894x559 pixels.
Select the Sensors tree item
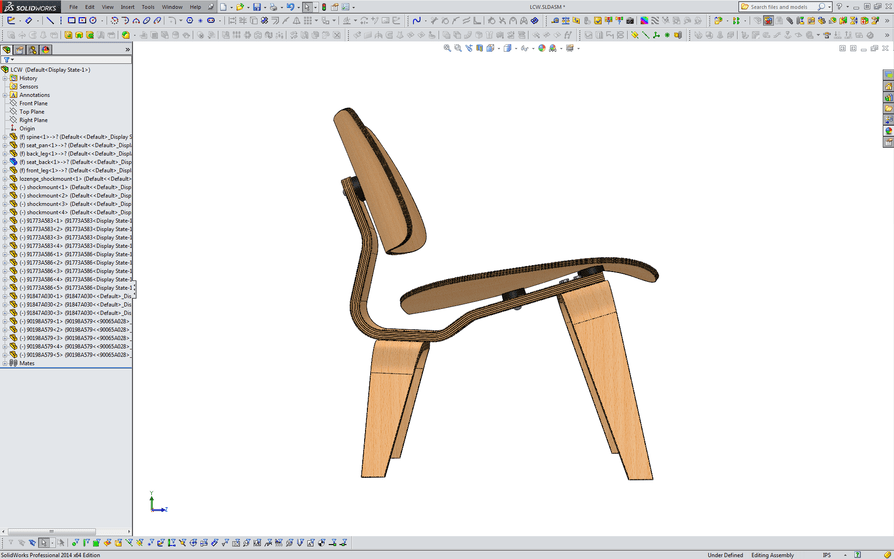coord(29,87)
